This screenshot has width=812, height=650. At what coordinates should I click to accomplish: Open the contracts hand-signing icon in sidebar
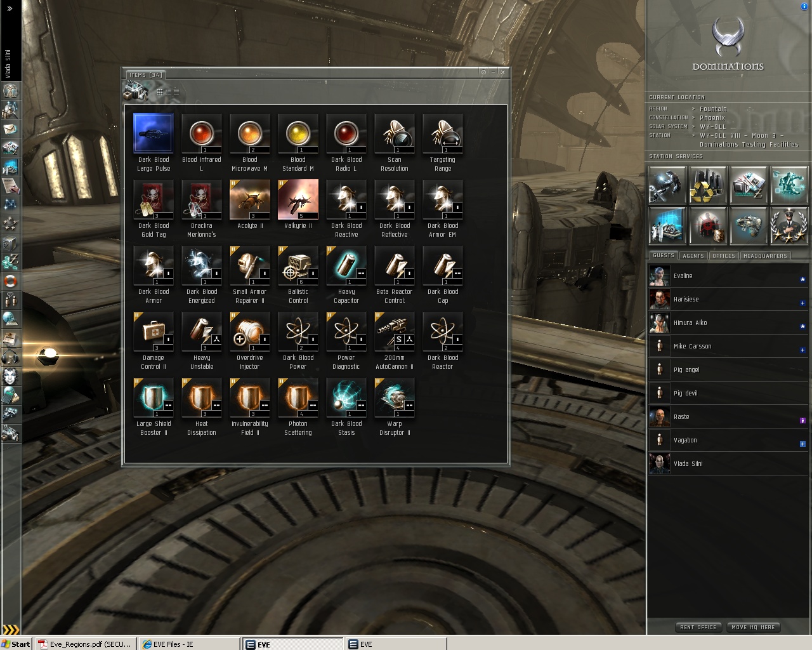[11, 186]
